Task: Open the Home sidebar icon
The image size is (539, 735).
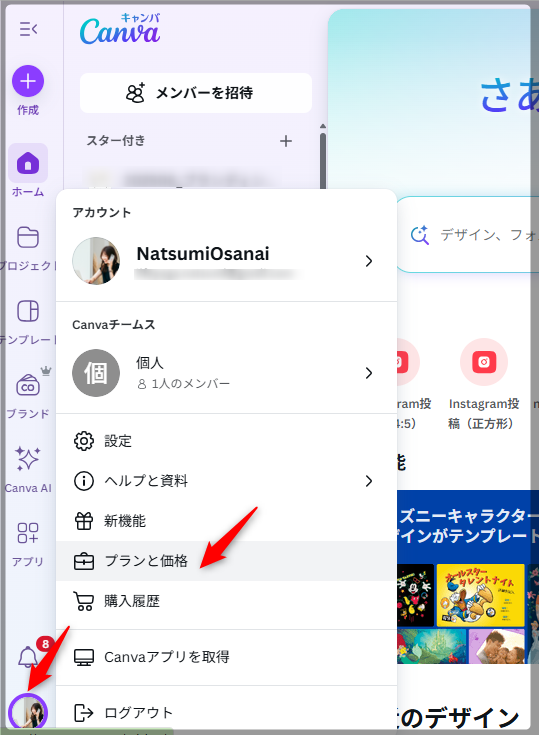Action: click(28, 163)
